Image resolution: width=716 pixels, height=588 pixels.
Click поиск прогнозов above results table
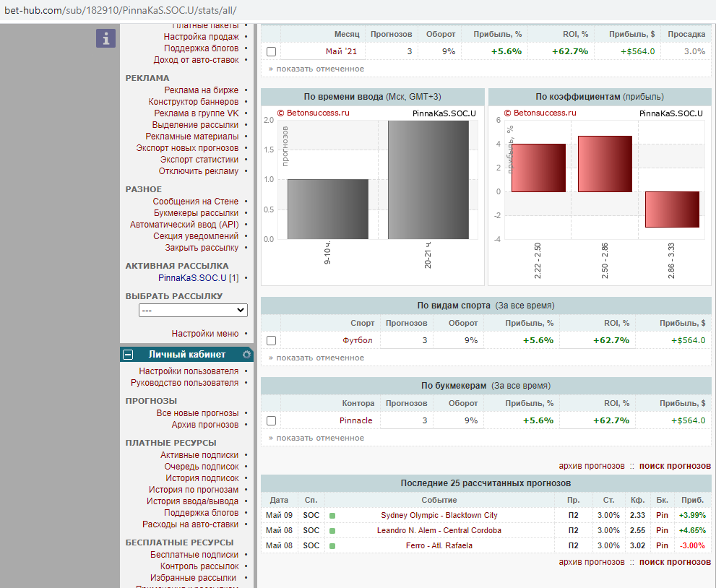click(x=675, y=466)
